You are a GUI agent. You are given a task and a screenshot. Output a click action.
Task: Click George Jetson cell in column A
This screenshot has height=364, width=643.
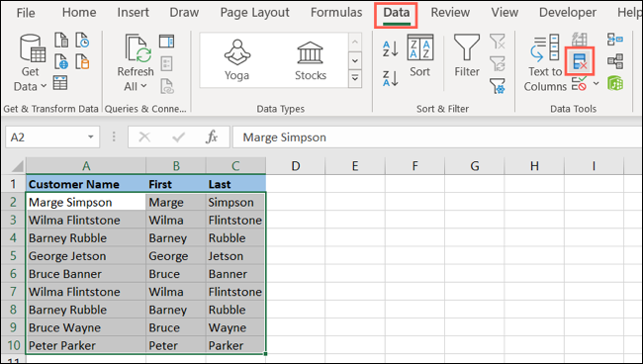86,256
